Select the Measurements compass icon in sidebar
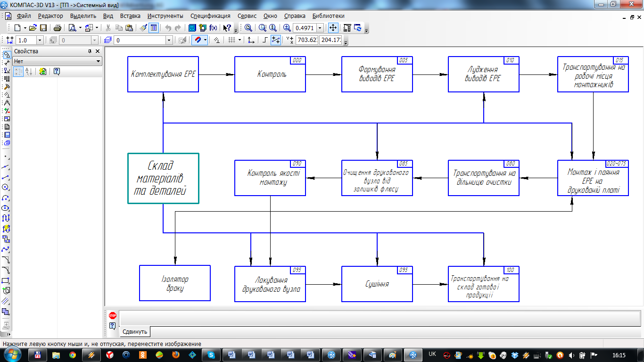Image resolution: width=644 pixels, height=362 pixels. pyautogui.click(x=7, y=103)
